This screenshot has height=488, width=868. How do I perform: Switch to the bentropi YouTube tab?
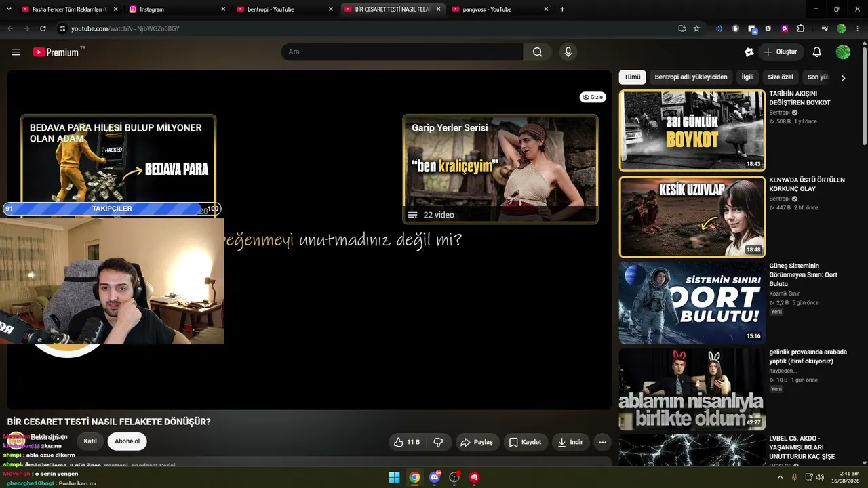tap(285, 9)
